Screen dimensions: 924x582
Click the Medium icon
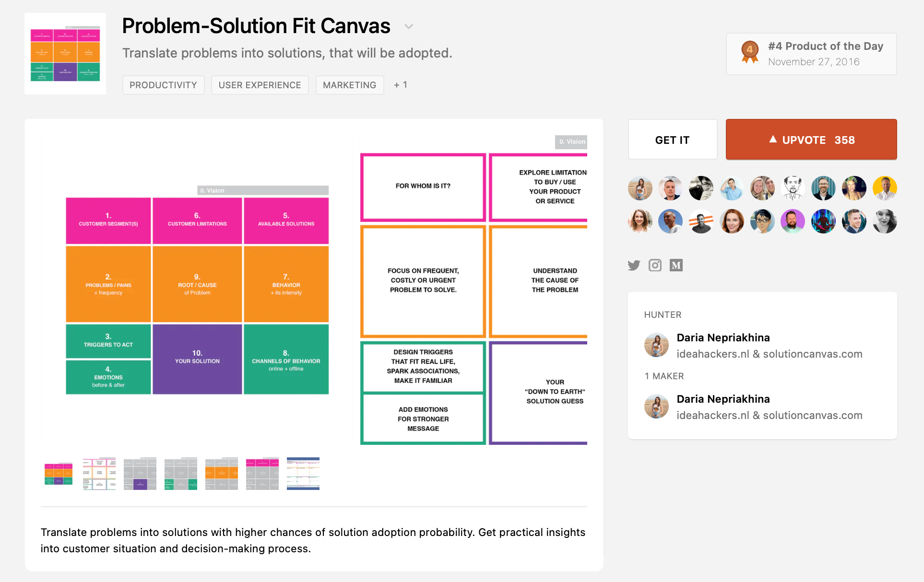click(676, 265)
